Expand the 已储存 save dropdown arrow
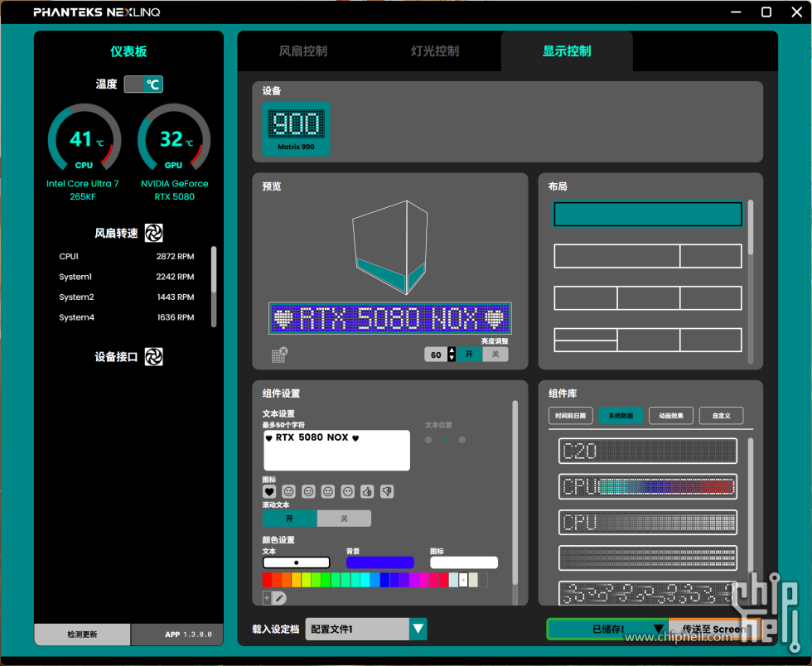 [659, 630]
